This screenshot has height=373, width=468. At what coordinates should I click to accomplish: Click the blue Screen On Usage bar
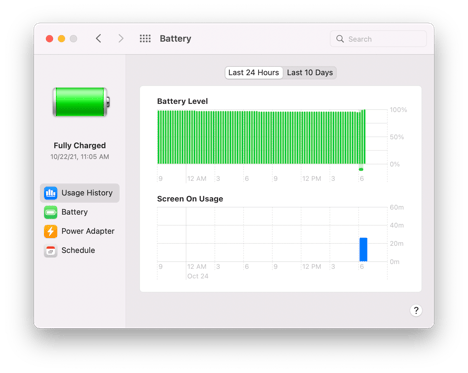363,249
